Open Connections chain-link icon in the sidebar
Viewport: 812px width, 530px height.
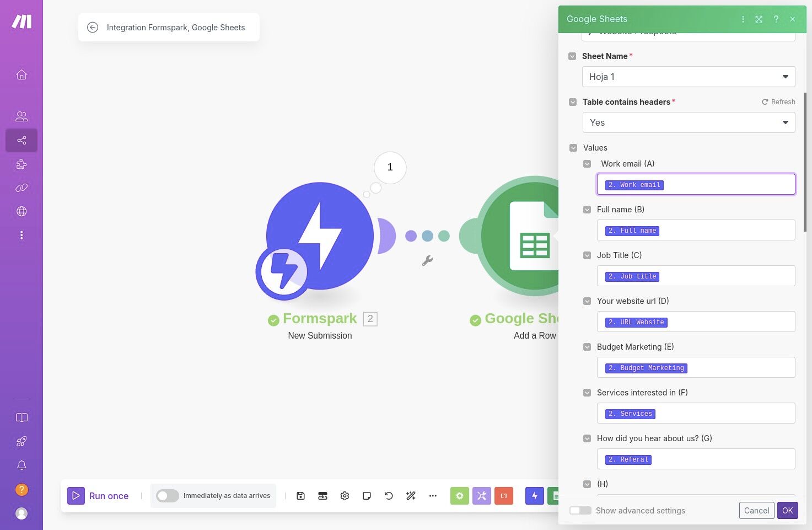21,188
